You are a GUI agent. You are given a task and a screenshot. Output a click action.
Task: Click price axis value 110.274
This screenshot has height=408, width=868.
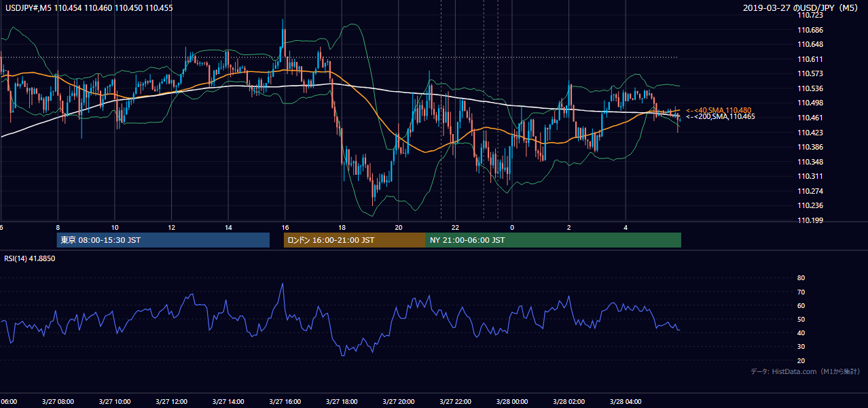(810, 191)
